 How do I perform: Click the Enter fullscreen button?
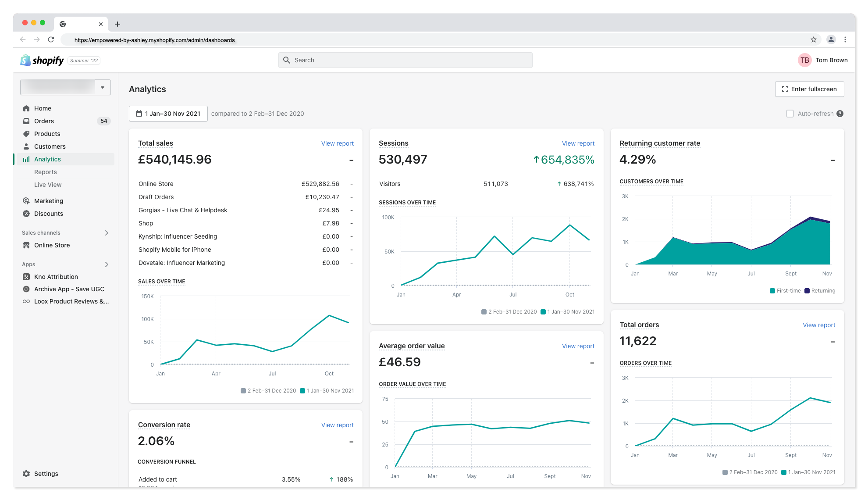pos(809,89)
